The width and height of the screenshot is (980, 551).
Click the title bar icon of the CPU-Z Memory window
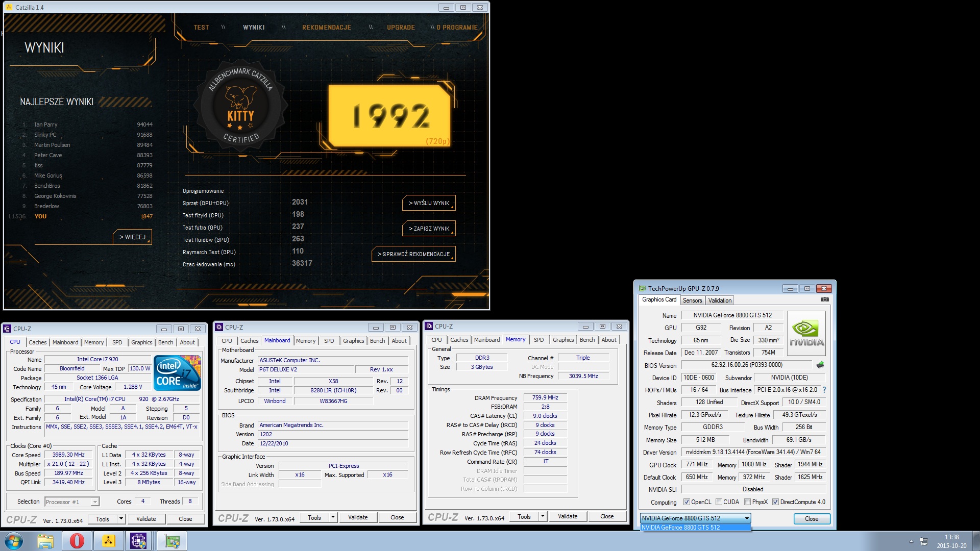(x=429, y=326)
